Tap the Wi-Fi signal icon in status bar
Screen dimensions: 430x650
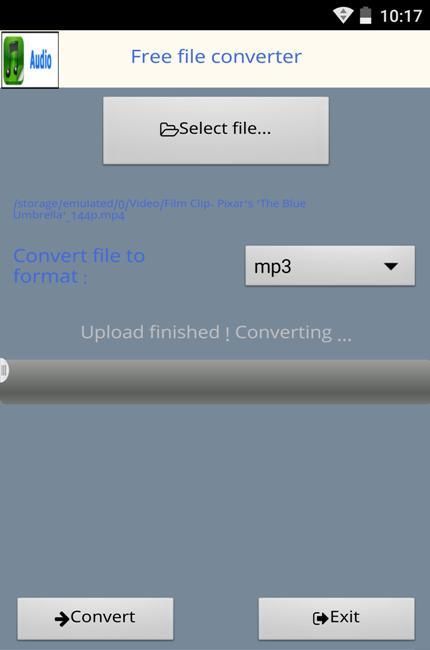[x=343, y=15]
